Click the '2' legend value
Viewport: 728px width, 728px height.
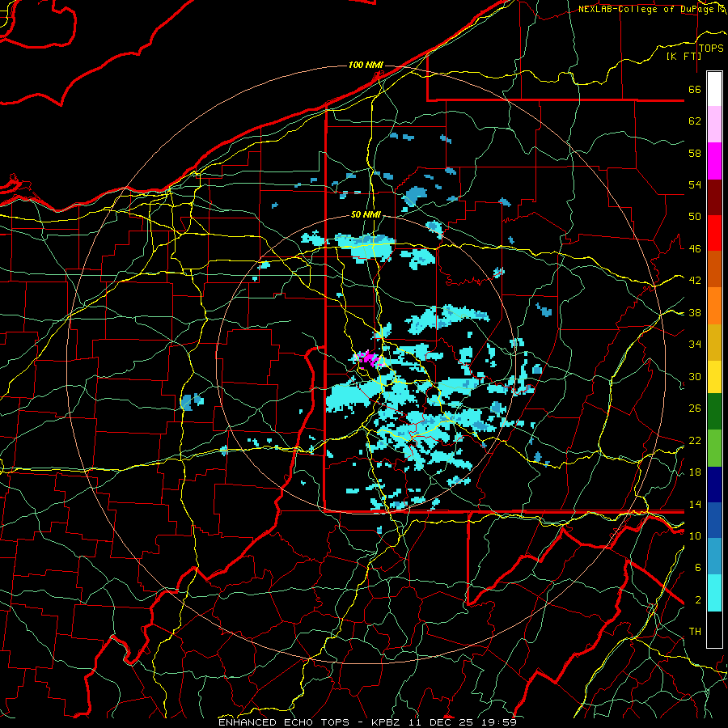point(697,600)
